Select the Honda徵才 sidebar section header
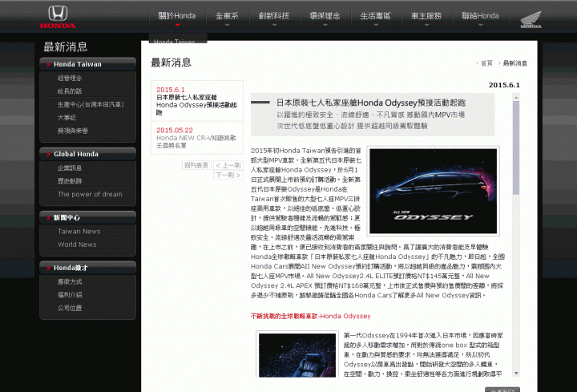This screenshot has width=577, height=392. (87, 268)
